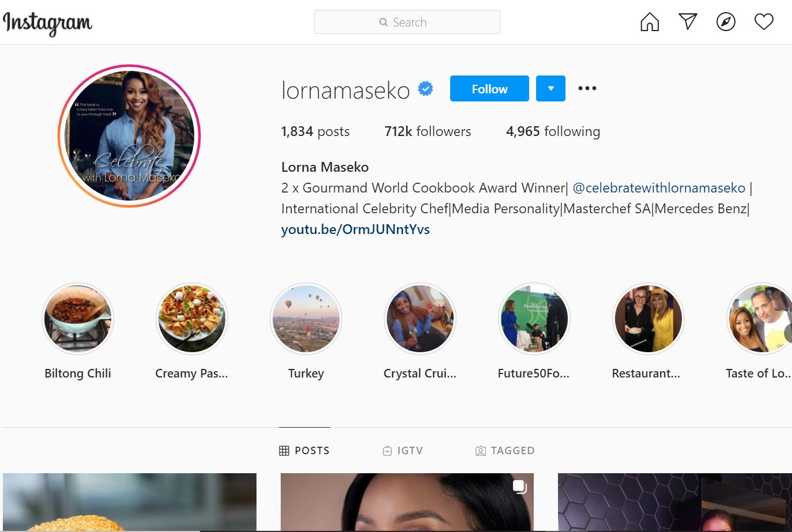Open direct messages paper plane icon

(688, 22)
